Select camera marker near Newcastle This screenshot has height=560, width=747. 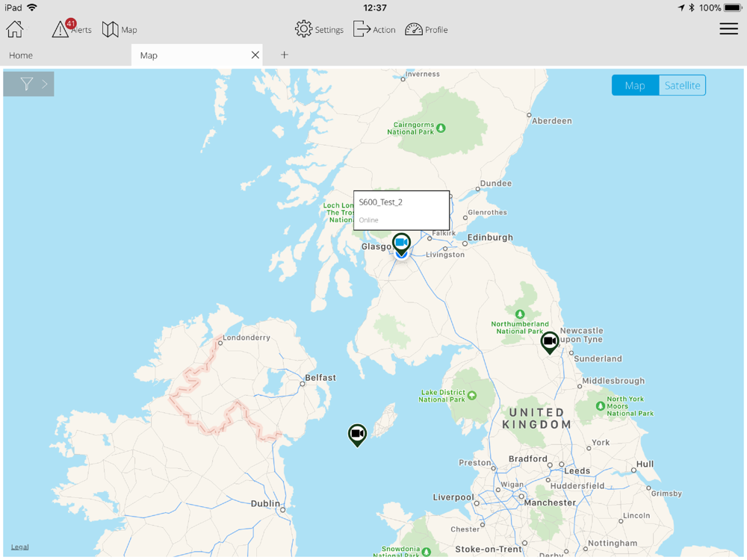(549, 342)
